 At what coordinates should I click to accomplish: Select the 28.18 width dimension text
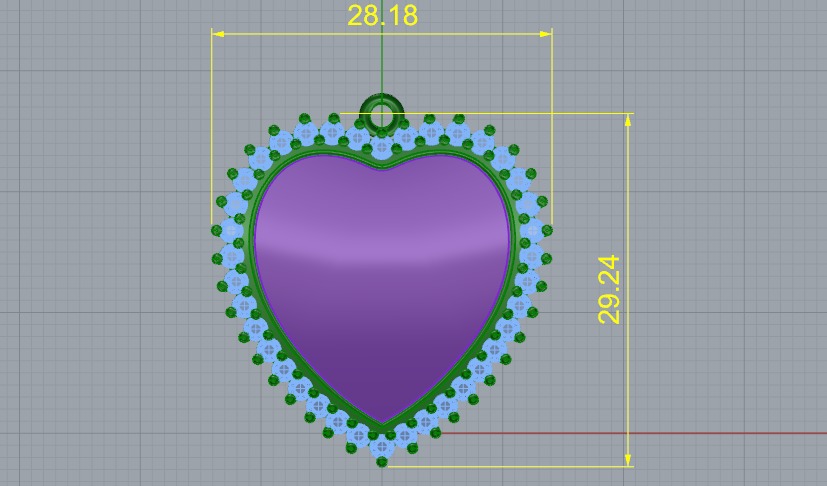click(382, 15)
